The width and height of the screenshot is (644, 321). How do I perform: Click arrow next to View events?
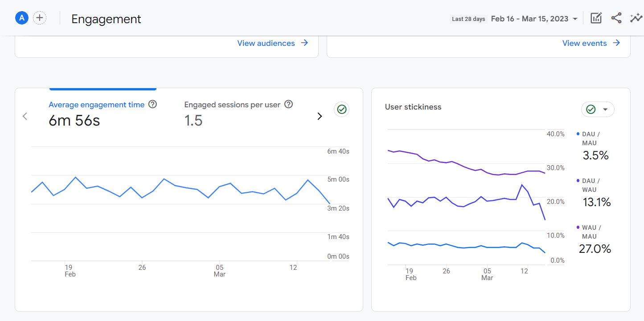tap(616, 43)
